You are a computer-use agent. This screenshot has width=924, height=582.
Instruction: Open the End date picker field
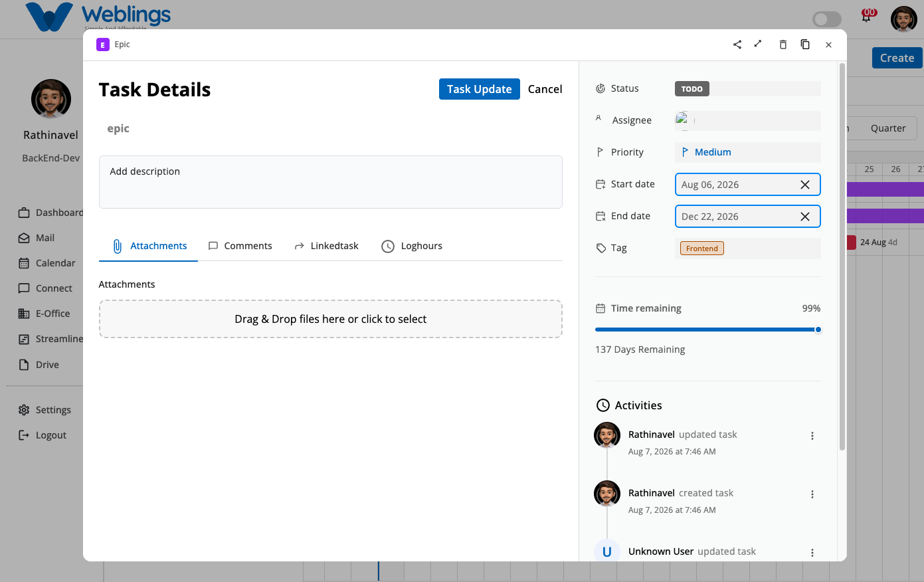tap(748, 217)
